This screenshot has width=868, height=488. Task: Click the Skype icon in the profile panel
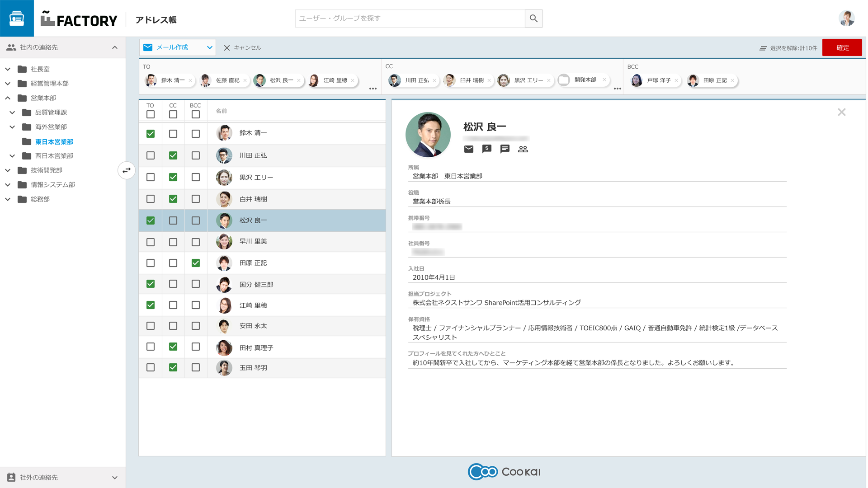[x=486, y=149]
